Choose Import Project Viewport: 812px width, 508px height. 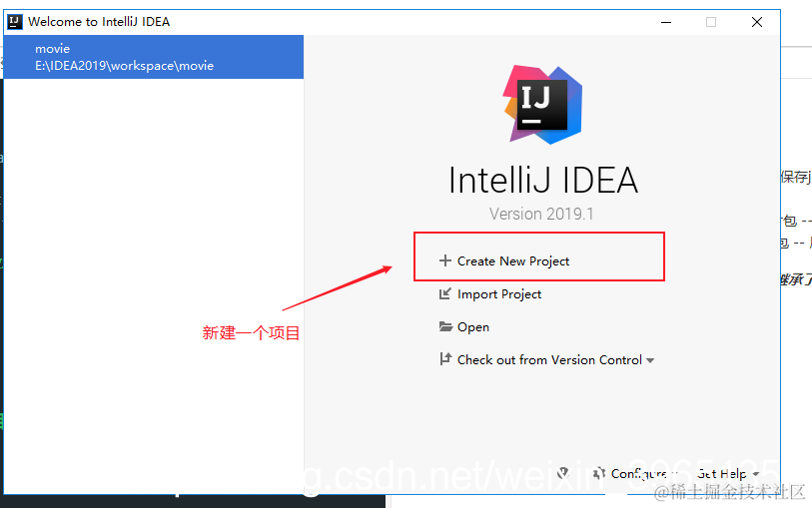click(499, 294)
